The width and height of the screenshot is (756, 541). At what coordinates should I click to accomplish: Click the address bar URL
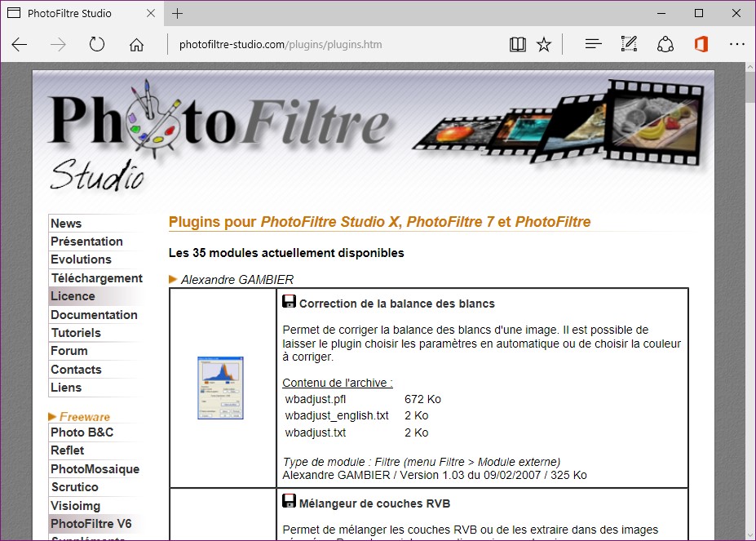(281, 44)
